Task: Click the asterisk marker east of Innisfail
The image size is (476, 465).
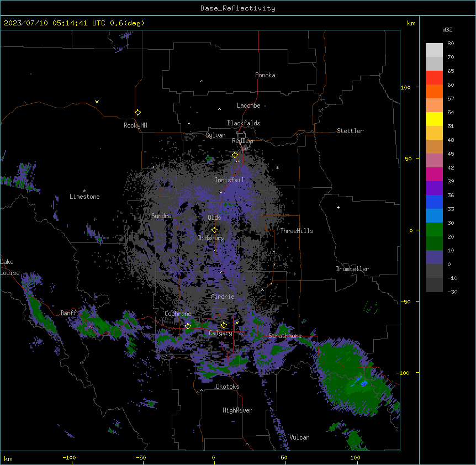Action: coord(277,167)
